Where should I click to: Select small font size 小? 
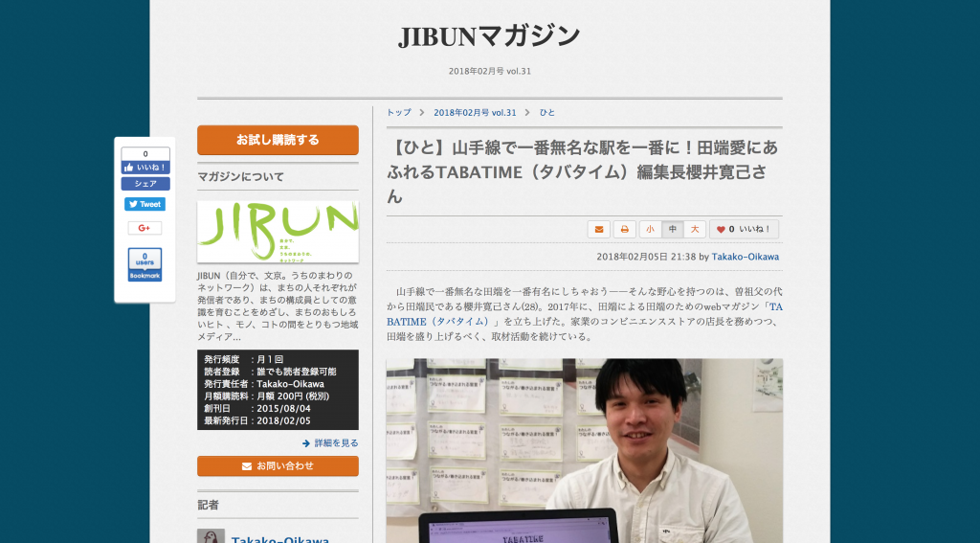click(650, 229)
